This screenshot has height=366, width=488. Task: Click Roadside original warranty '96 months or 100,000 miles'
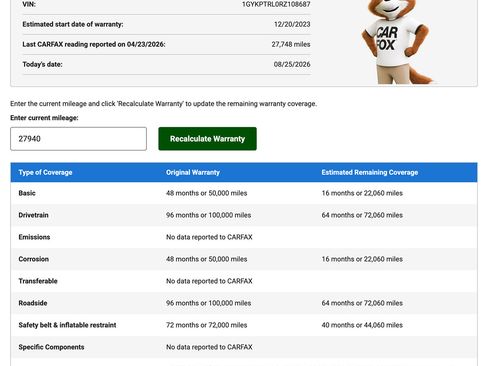(x=209, y=303)
